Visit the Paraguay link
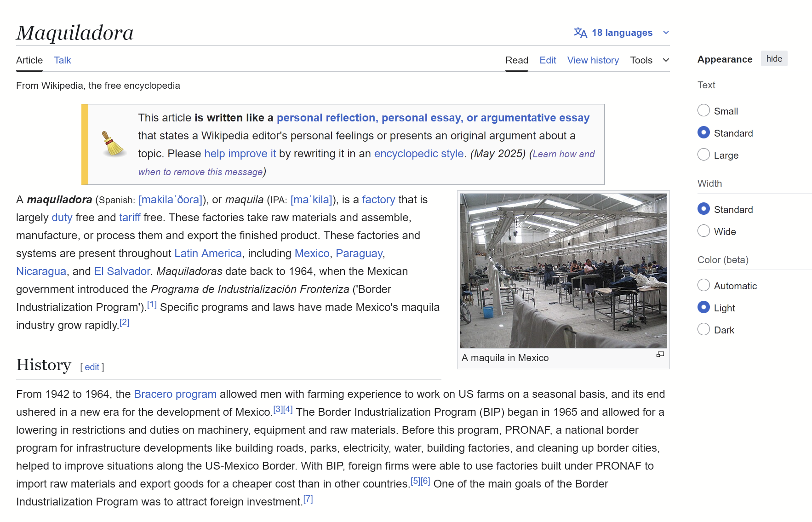The width and height of the screenshot is (812, 522). (359, 253)
